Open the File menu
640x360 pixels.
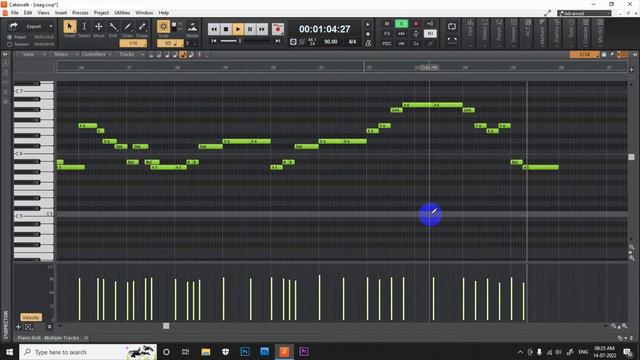click(x=15, y=13)
